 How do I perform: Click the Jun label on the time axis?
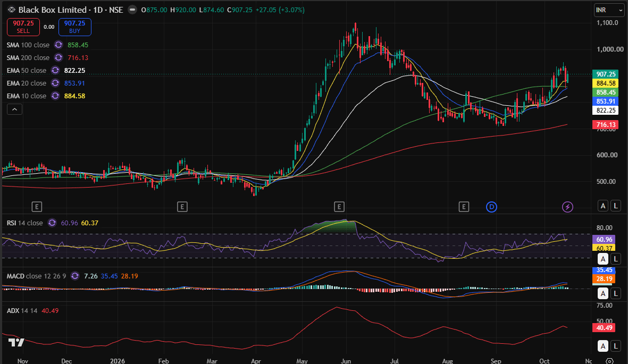pyautogui.click(x=346, y=361)
